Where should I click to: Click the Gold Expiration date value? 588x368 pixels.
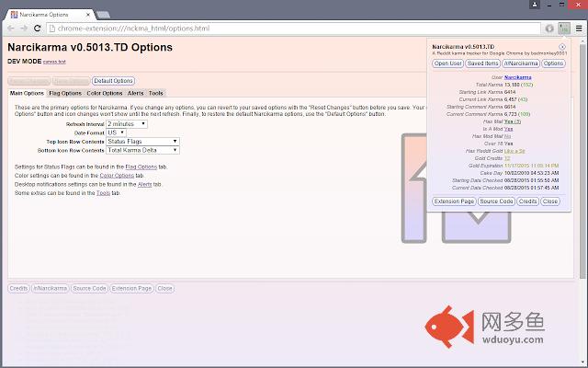[x=531, y=166]
